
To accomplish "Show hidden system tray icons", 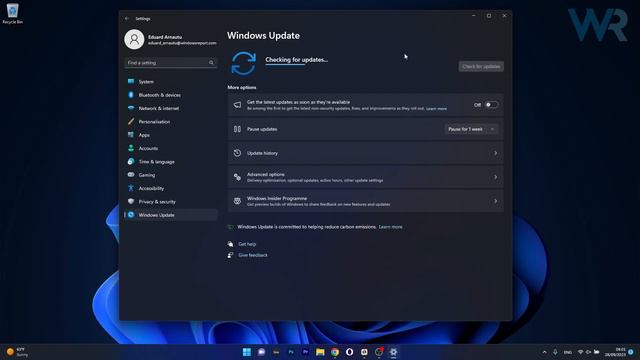I will tap(544, 352).
